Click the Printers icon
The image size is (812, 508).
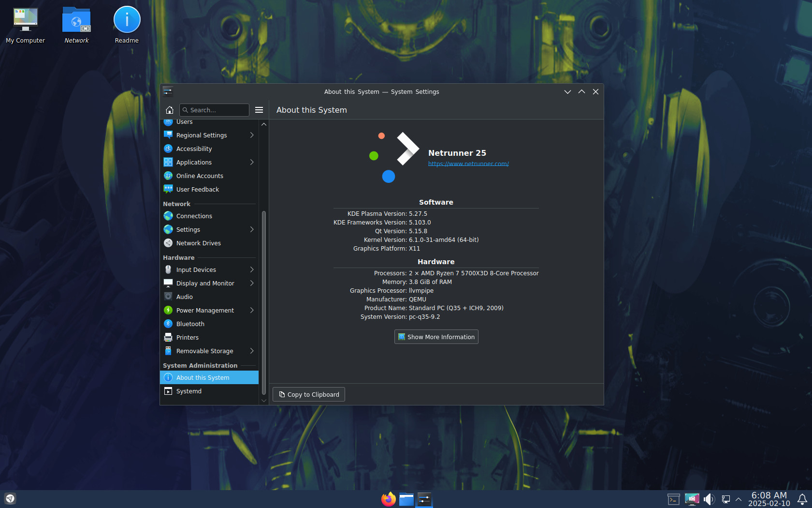[x=168, y=337]
